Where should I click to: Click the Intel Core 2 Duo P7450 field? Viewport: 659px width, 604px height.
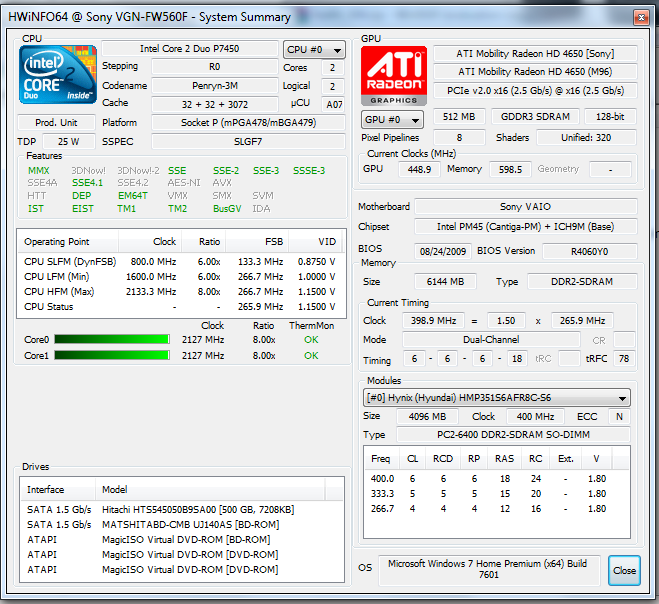tap(190, 49)
